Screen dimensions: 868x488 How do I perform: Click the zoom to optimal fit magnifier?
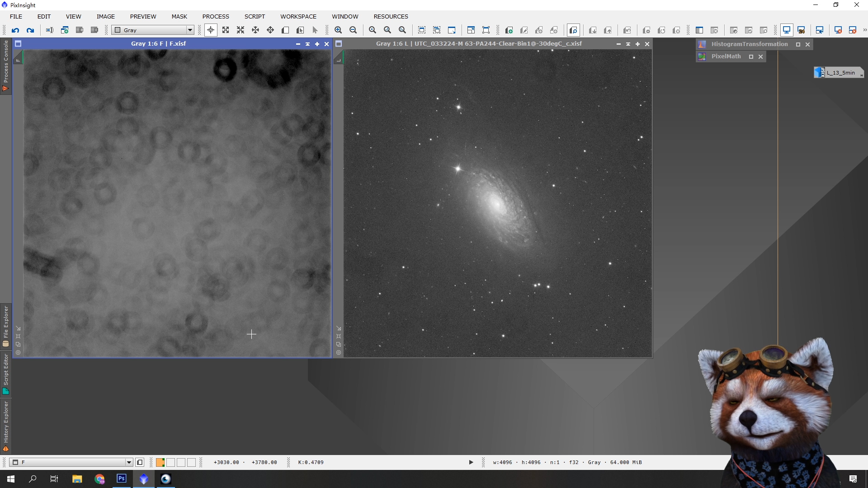click(373, 30)
